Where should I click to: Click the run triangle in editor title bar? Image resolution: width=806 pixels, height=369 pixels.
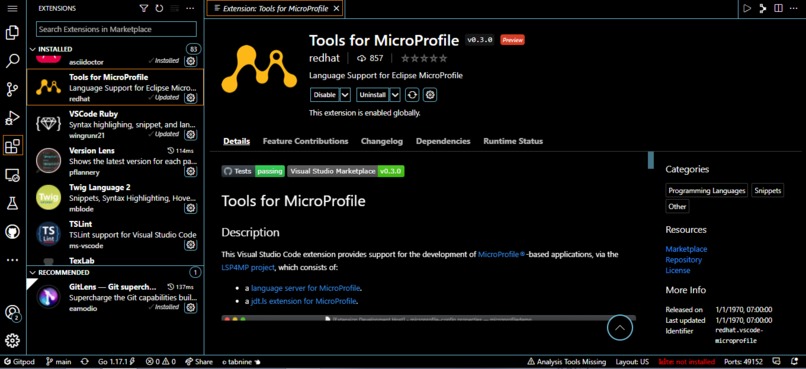(747, 8)
